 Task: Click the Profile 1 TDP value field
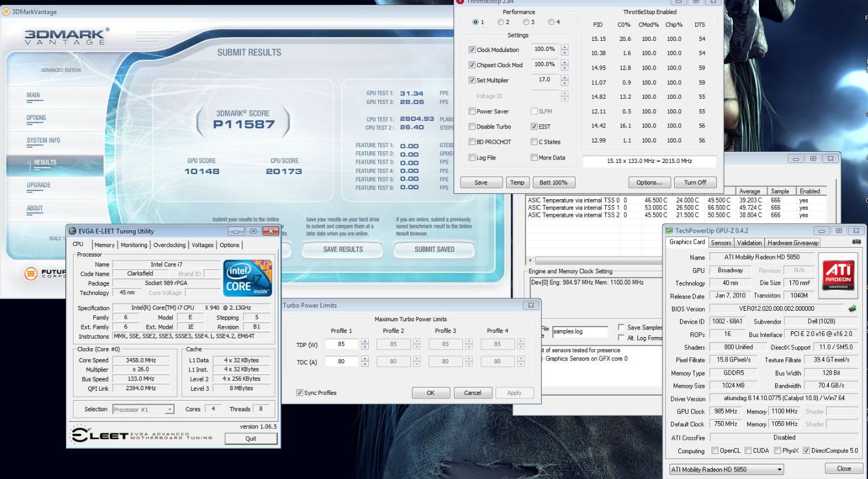pyautogui.click(x=343, y=344)
